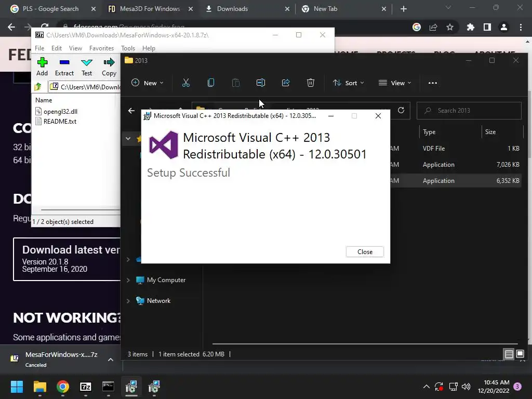Open the clock showing 10:45 AM

pos(494,387)
